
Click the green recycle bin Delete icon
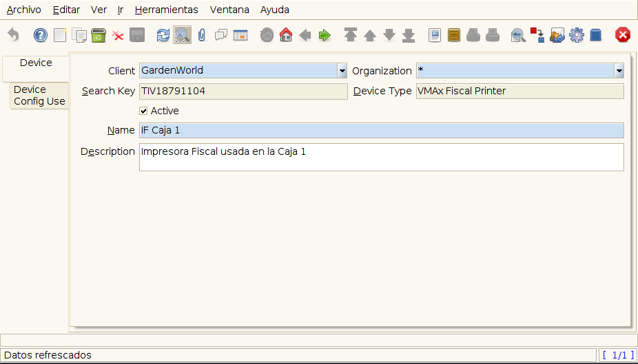99,35
